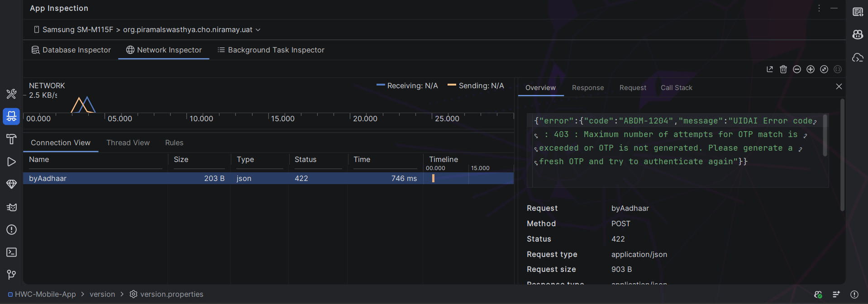Select the byAadhaar connection row
868x304 pixels.
pos(268,178)
